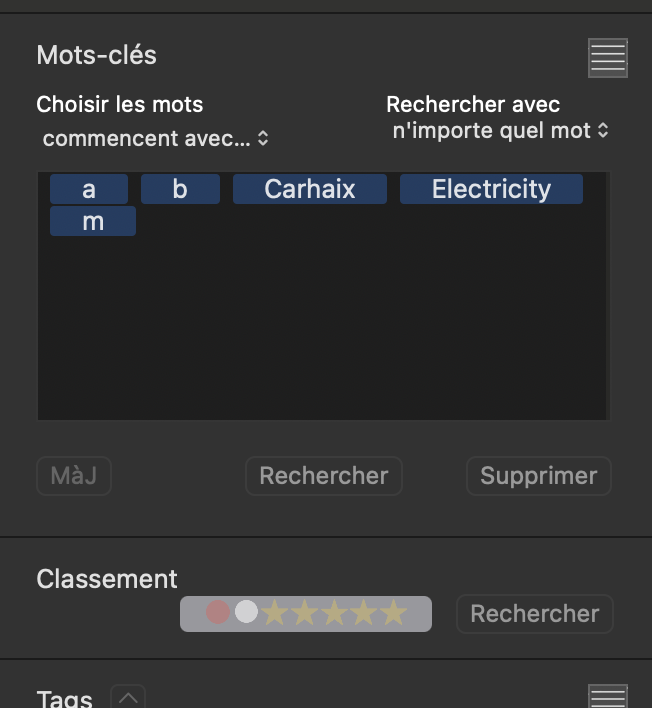Set the rating to two stars
Viewport: 652px width, 708px height.
click(304, 613)
